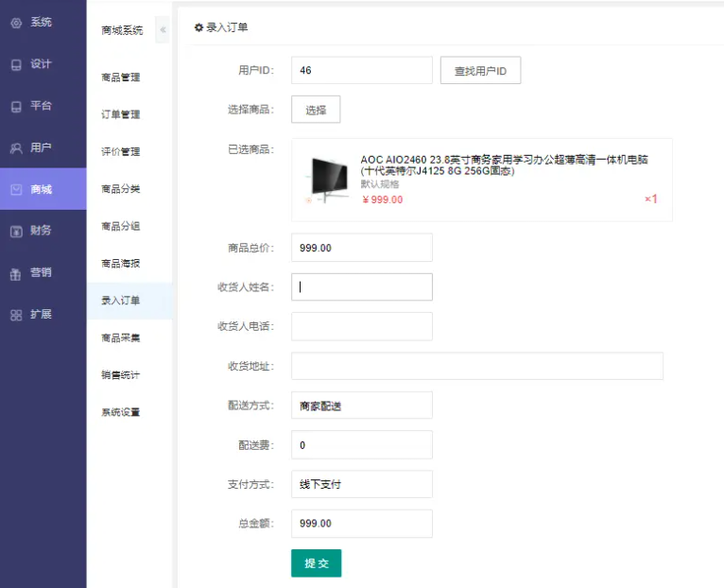Image resolution: width=724 pixels, height=588 pixels.
Task: Focus the 收货地址 input field
Action: tap(477, 366)
